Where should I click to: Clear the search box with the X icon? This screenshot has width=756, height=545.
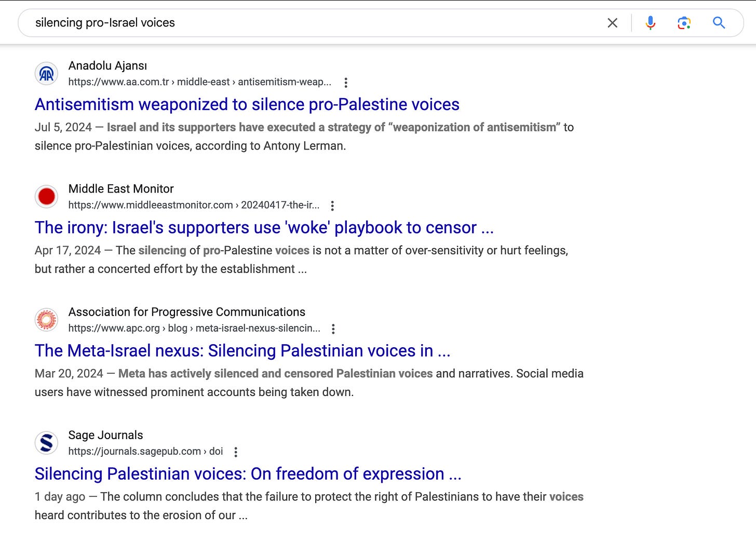(613, 23)
